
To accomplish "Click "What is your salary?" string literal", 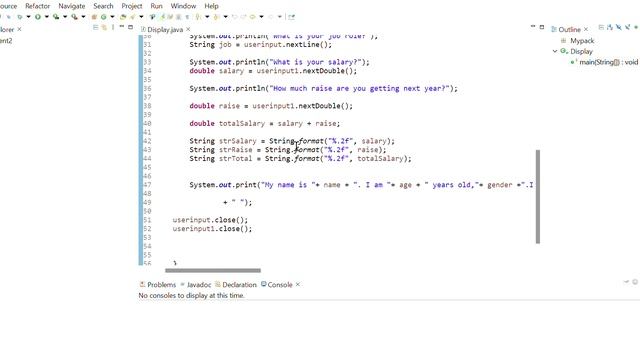I will (315, 62).
